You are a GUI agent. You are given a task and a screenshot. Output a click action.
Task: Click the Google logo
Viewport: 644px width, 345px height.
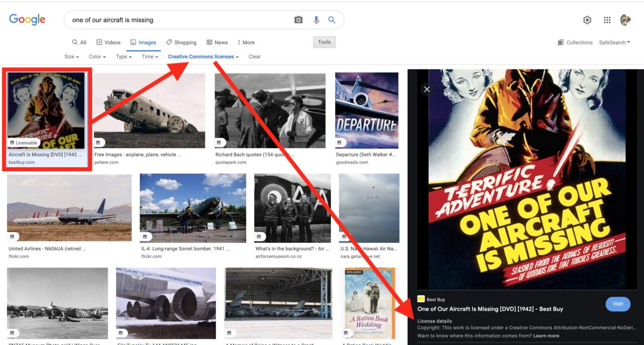27,20
